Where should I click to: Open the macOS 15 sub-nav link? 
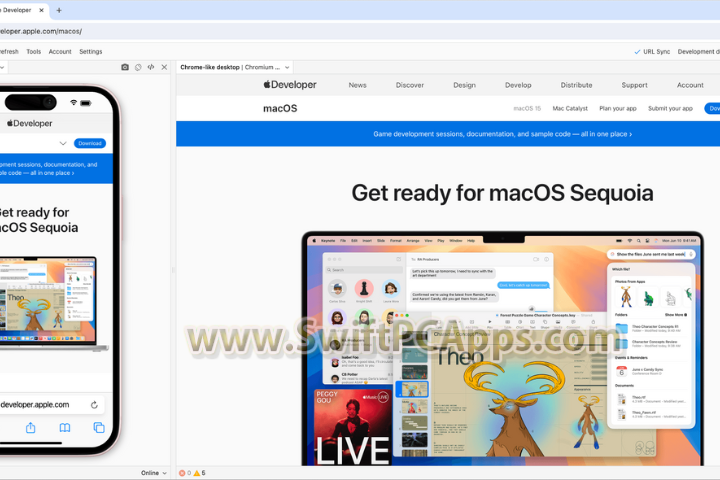coord(527,108)
